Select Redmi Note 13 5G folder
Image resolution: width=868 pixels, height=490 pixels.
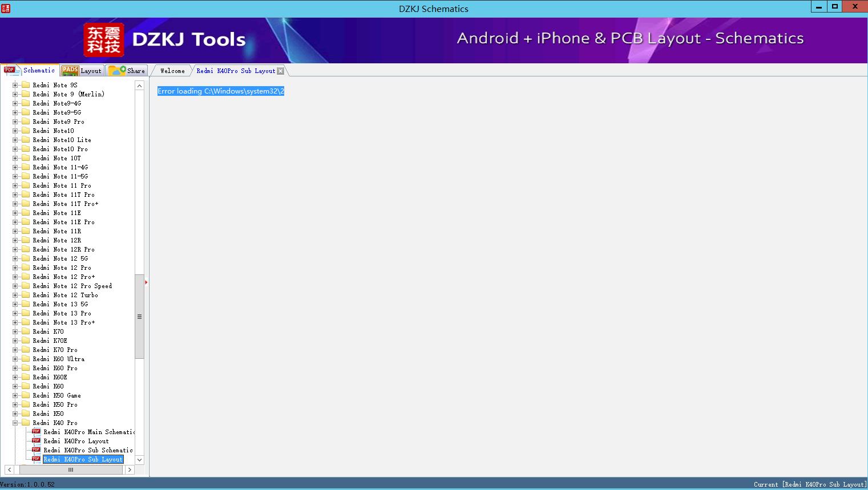tap(60, 304)
